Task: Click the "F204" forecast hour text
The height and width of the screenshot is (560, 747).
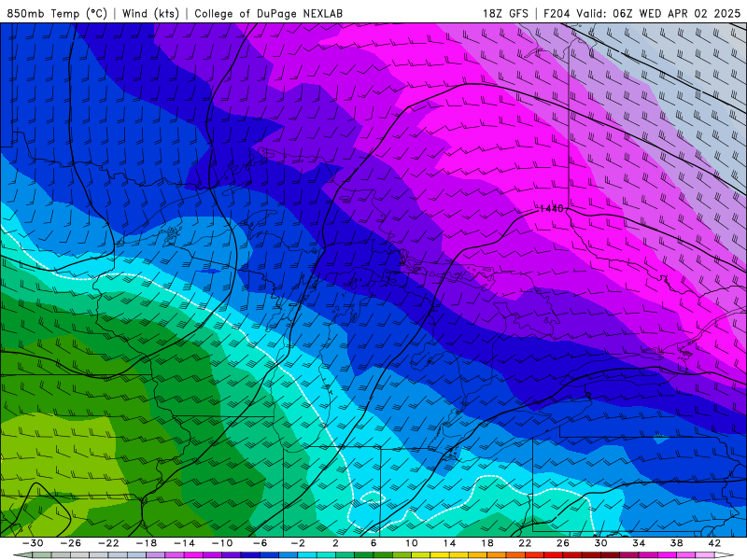Action: 557,13
